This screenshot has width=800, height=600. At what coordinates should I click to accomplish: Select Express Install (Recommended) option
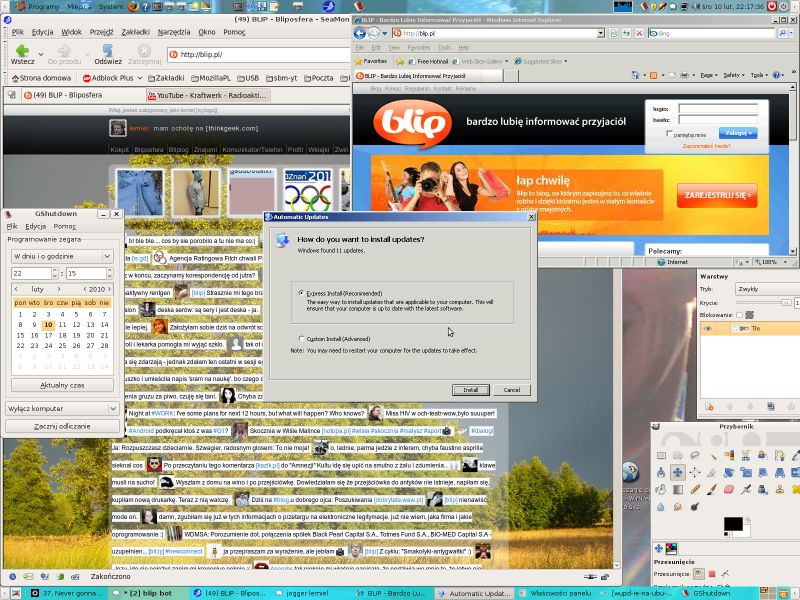click(301, 293)
